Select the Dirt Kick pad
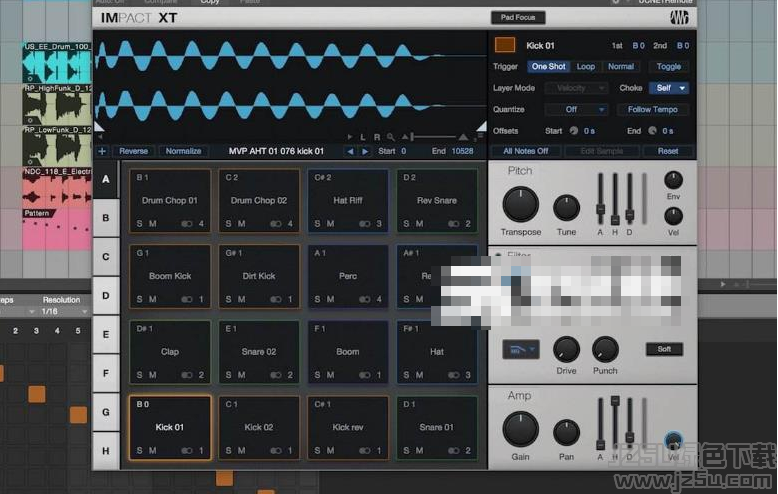This screenshot has height=494, width=778. coord(259,276)
